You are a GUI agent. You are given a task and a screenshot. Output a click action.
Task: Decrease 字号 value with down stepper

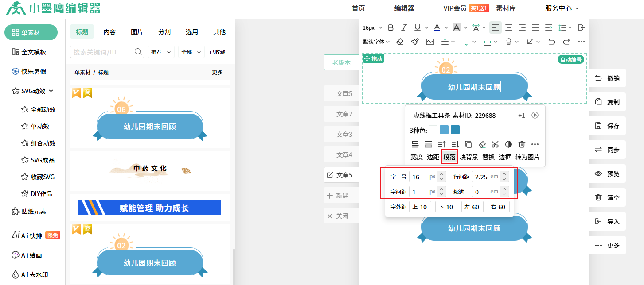click(441, 180)
